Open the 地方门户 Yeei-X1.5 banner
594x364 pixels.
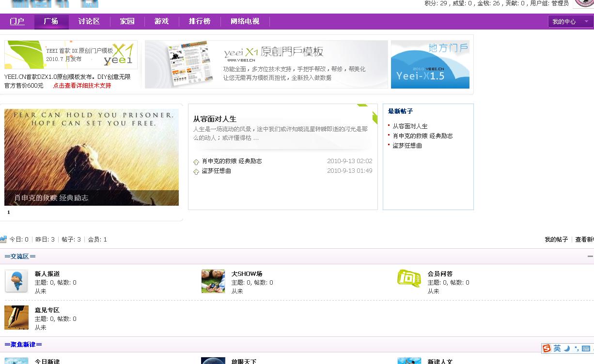(430, 64)
